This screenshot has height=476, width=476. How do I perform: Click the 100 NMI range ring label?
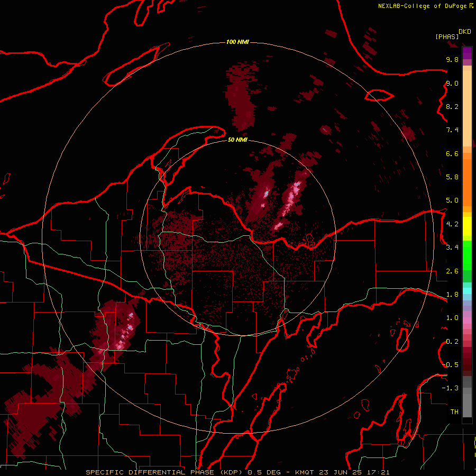237,42
